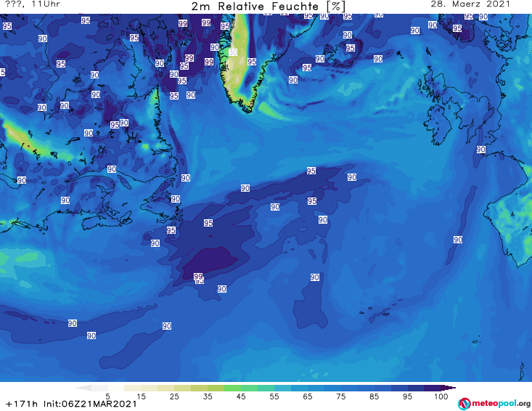Image resolution: width=532 pixels, height=411 pixels.
Task: Click legend value "35" on the color bar
Action: (208, 396)
